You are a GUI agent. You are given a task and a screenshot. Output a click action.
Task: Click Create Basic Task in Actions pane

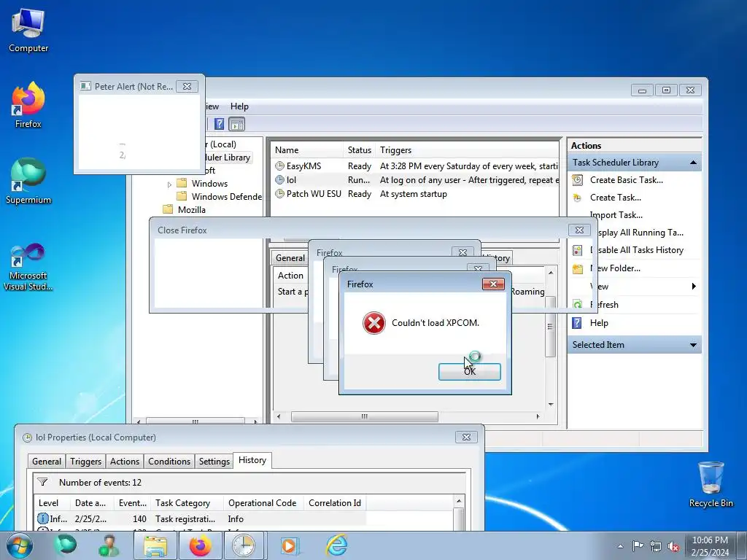[x=626, y=180]
